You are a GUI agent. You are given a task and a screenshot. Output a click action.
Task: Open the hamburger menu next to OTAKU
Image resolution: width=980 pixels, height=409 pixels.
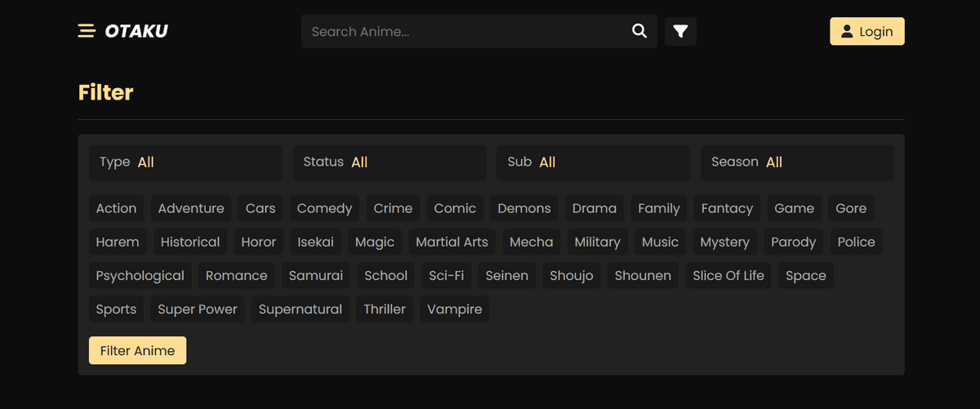tap(87, 31)
